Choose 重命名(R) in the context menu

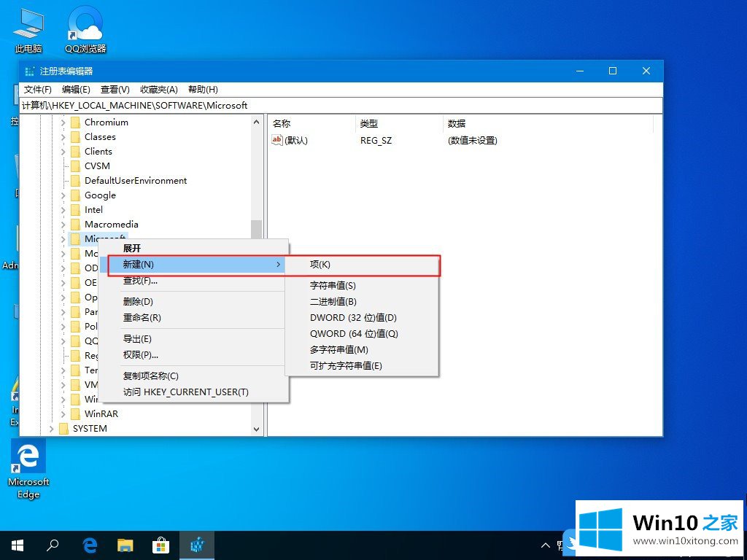(193, 318)
